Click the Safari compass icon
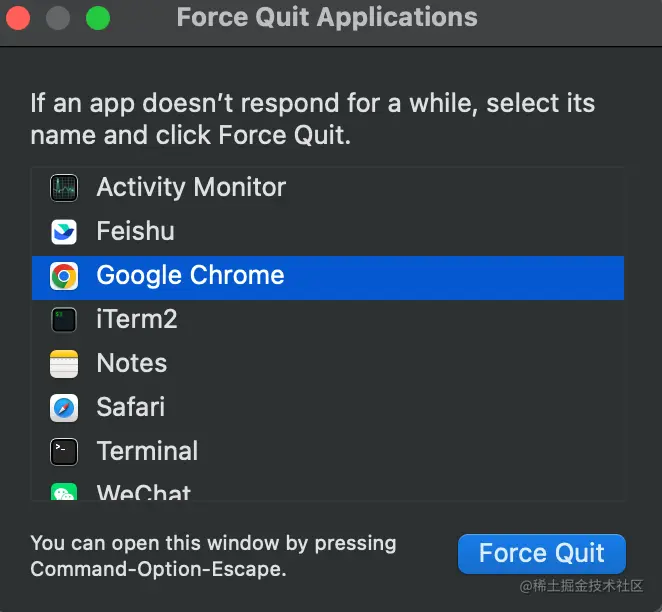This screenshot has height=612, width=662. pos(64,408)
